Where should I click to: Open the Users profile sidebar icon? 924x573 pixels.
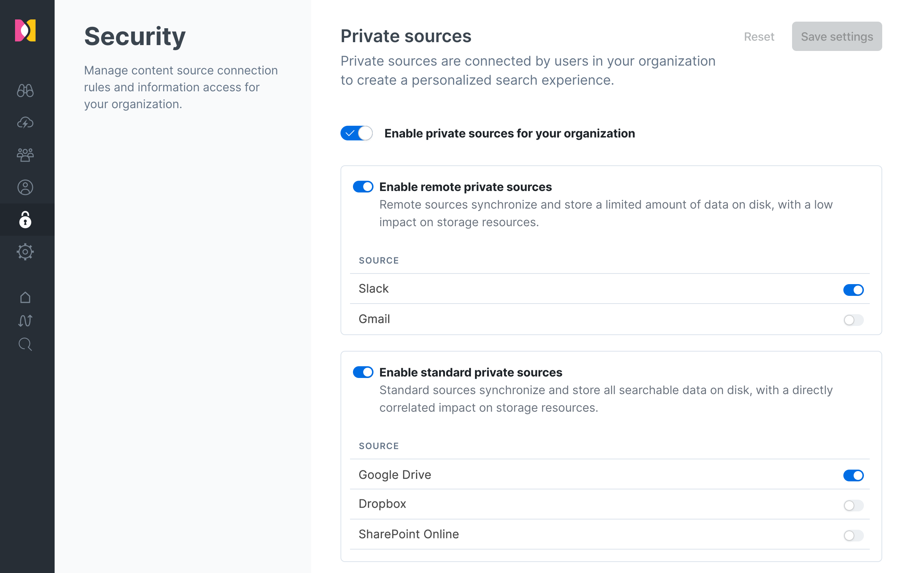[25, 187]
